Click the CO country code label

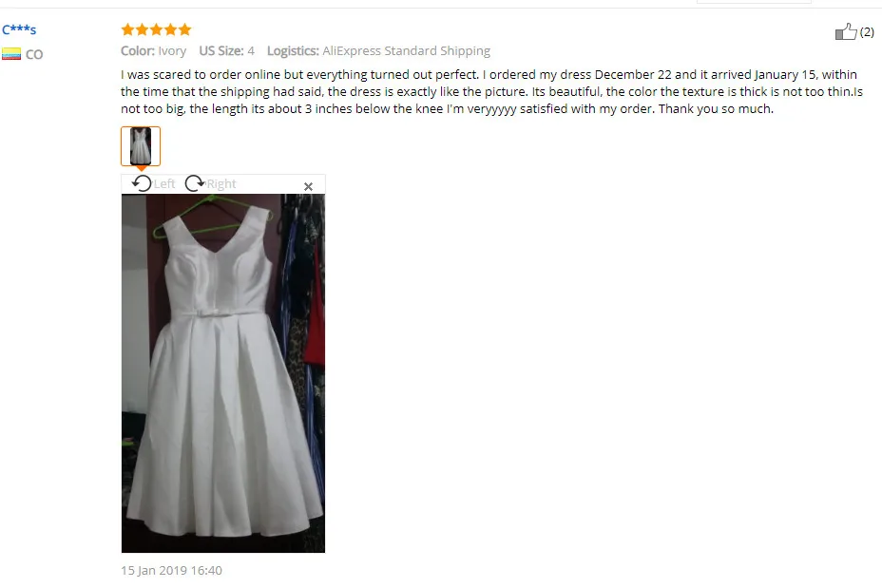(x=34, y=54)
